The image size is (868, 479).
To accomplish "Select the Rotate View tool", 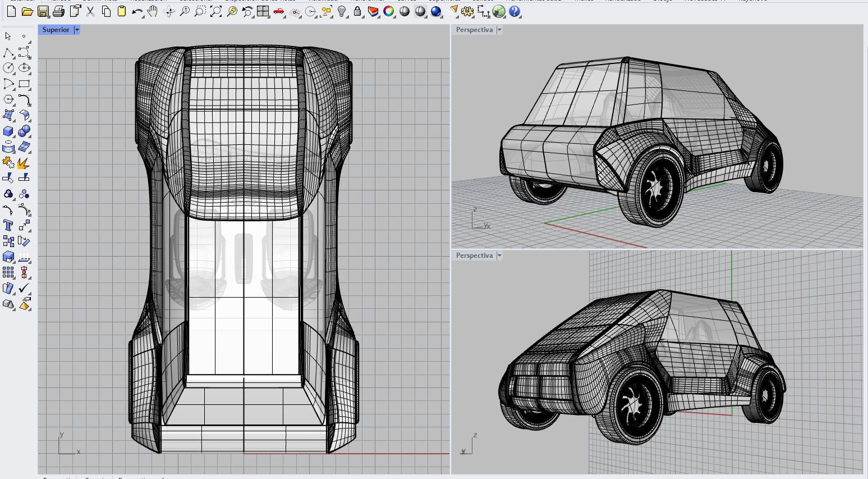I will pyautogui.click(x=169, y=11).
